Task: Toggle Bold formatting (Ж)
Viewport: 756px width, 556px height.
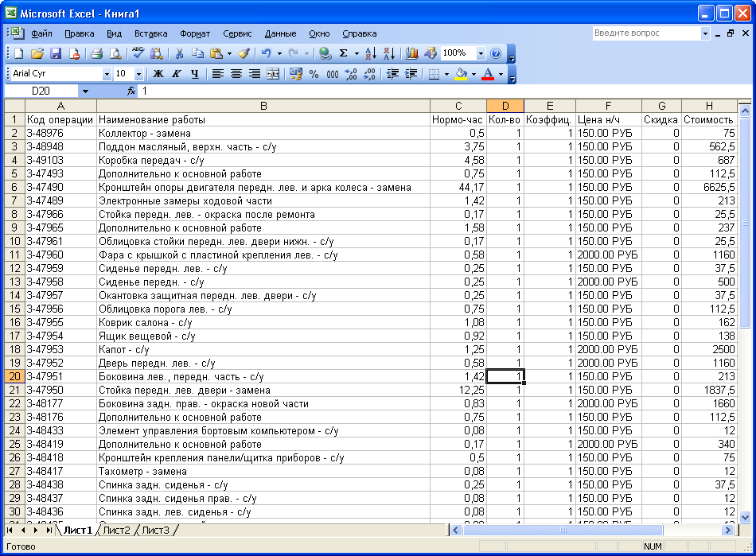Action: point(158,74)
